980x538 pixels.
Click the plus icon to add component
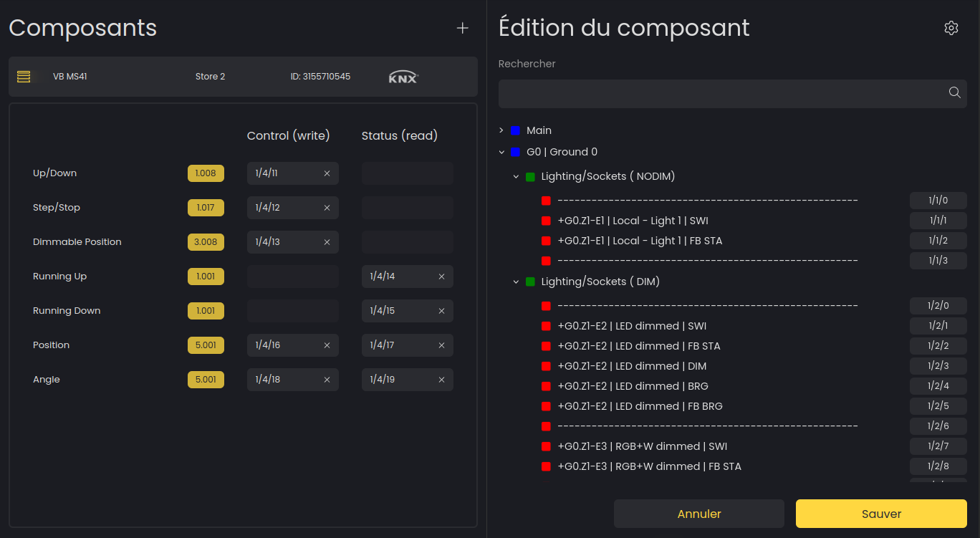(x=463, y=28)
